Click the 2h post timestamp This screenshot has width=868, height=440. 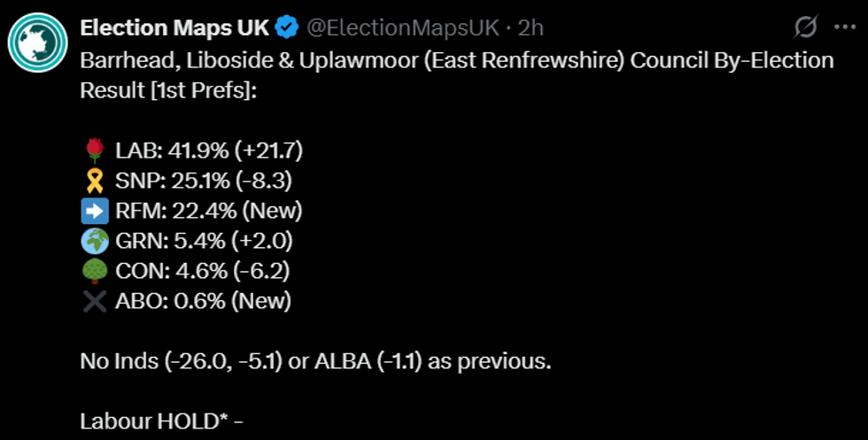click(531, 28)
